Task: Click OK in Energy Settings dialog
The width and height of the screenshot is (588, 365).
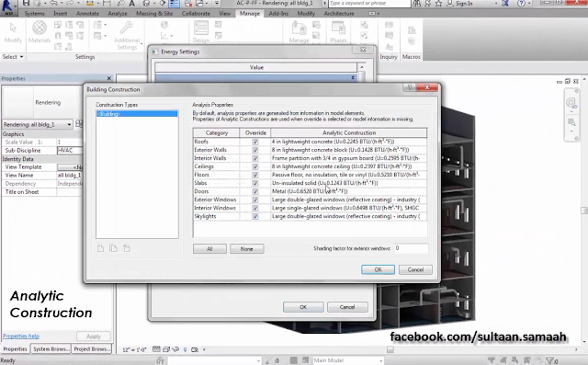Action: click(303, 307)
